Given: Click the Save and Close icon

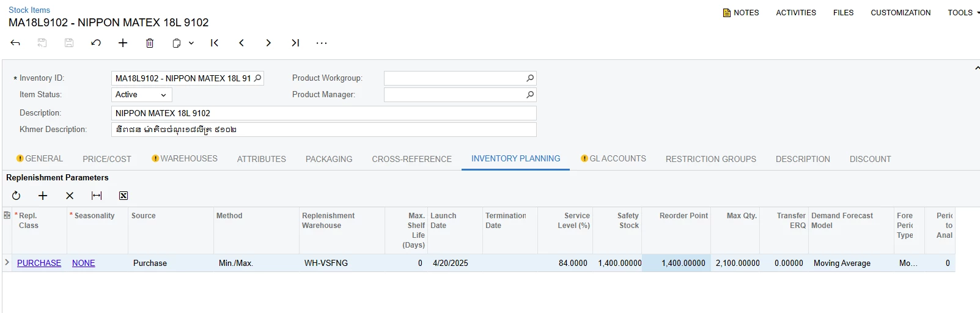Looking at the screenshot, I should click(x=42, y=43).
